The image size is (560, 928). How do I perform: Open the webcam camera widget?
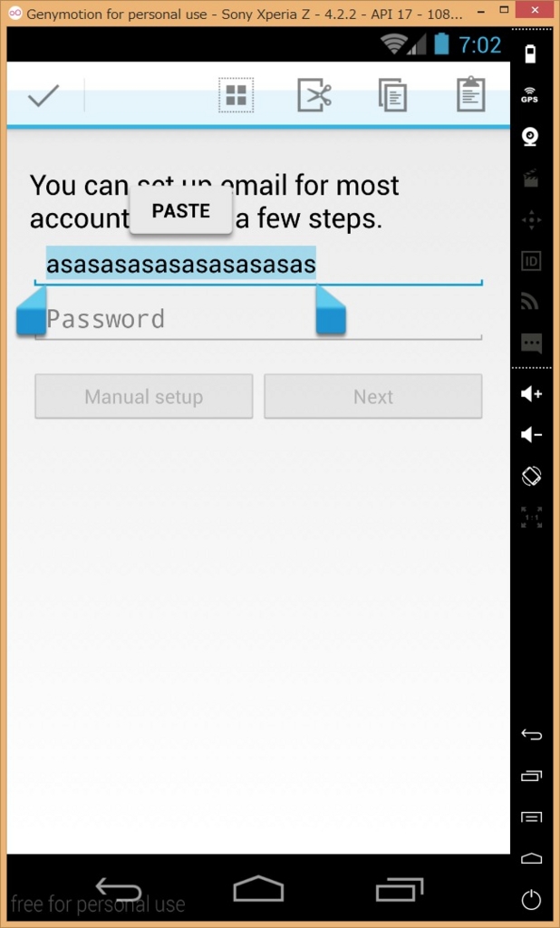point(530,137)
